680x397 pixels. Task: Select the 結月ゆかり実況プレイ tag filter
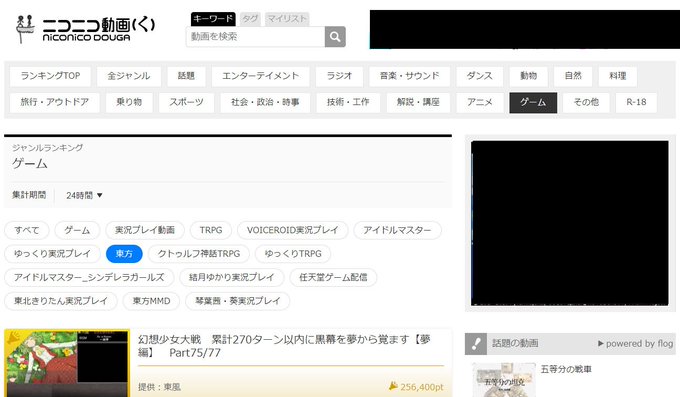pyautogui.click(x=232, y=277)
